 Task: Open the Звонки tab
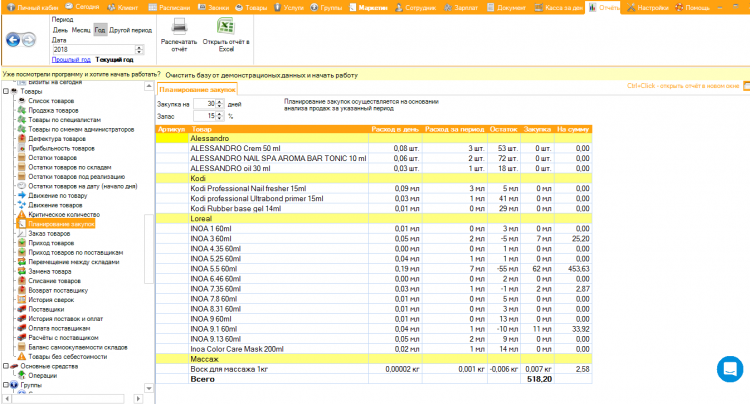point(214,7)
